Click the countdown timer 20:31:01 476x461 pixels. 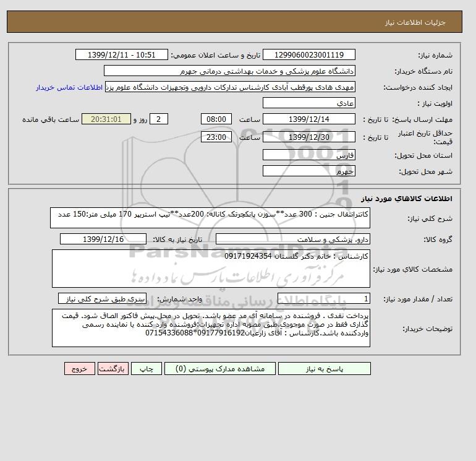(x=106, y=119)
